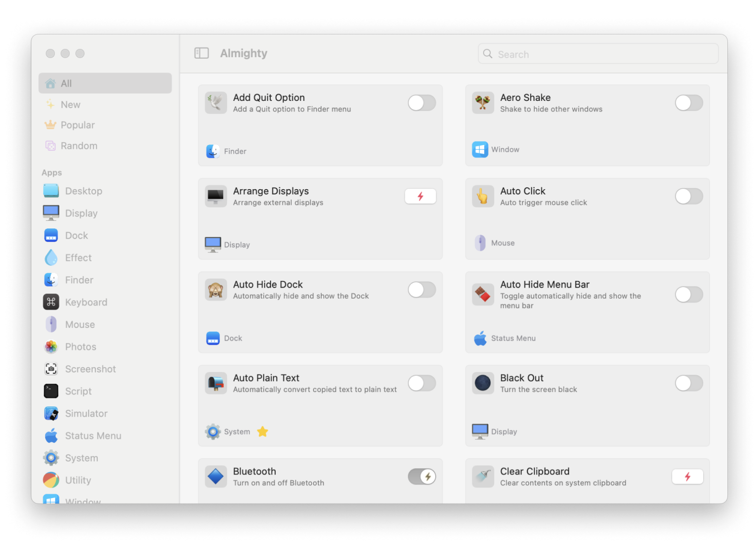Click the Dock tag icon in Auto Hide Dock card

[213, 338]
